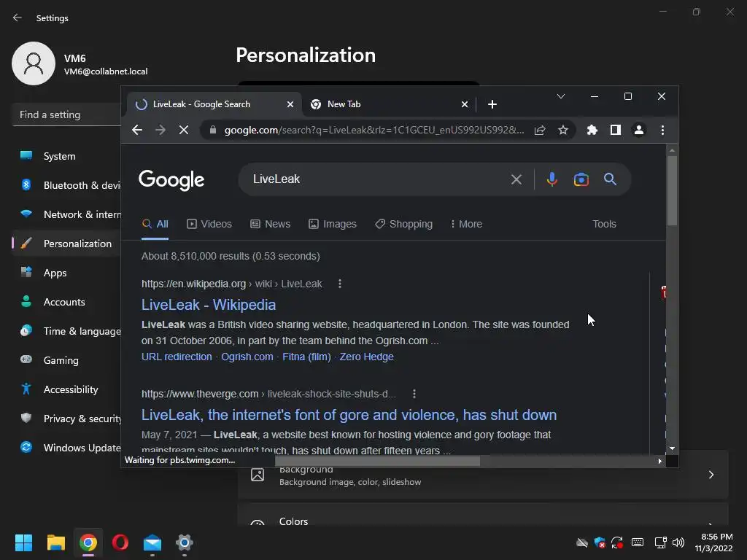Open URL redirection sublink
747x560 pixels.
coord(177,357)
